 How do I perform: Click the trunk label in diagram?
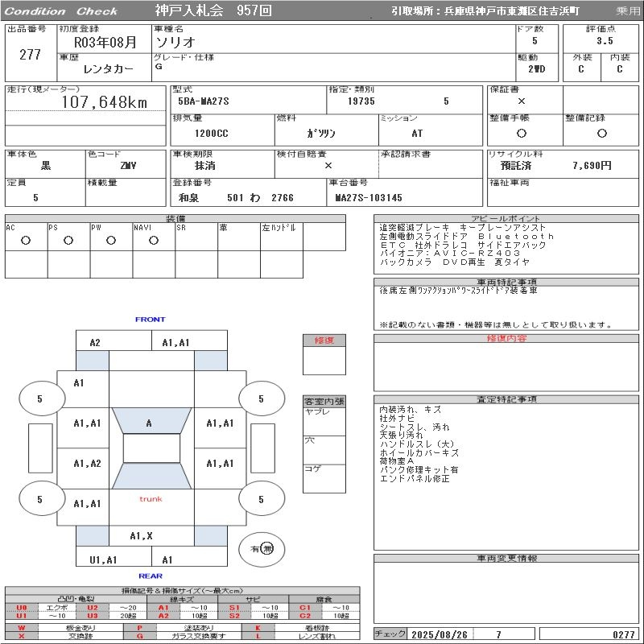[x=151, y=499]
